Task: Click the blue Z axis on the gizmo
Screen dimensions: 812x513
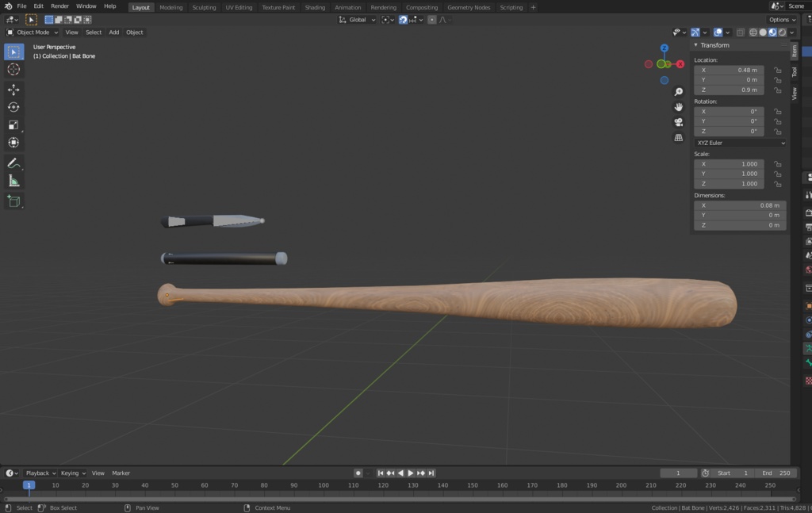Action: (x=664, y=48)
